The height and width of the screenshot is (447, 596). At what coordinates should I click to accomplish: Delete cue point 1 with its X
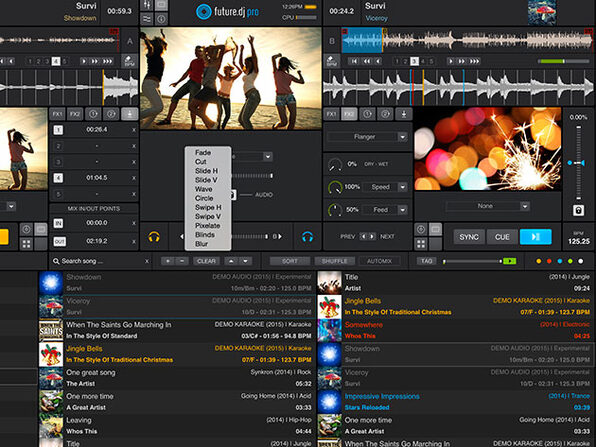pos(134,130)
